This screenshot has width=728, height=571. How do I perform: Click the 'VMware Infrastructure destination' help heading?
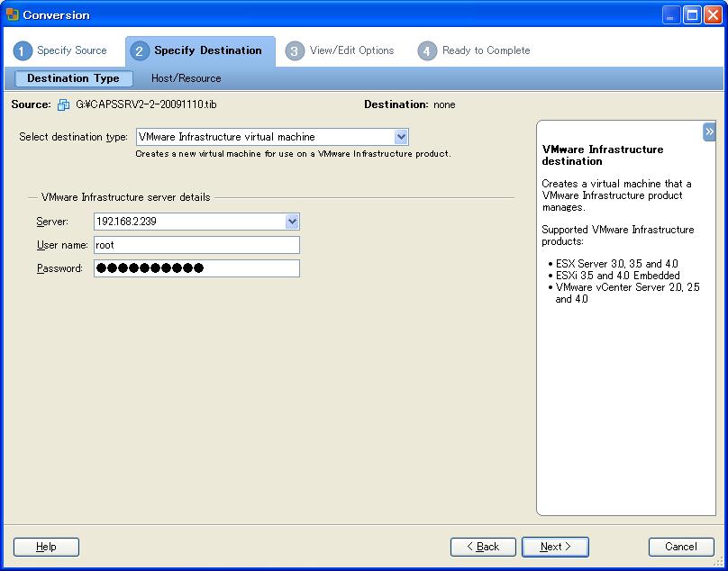[x=603, y=156]
